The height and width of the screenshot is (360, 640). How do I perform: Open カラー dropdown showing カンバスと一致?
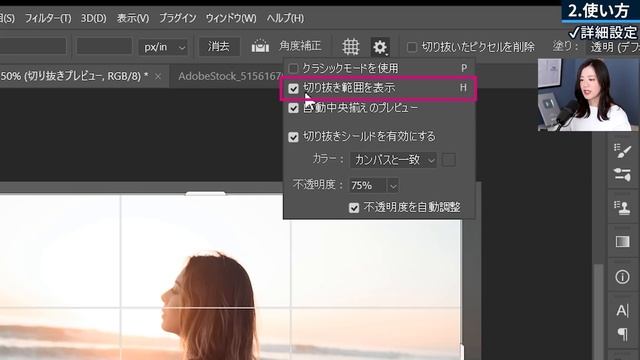(393, 160)
